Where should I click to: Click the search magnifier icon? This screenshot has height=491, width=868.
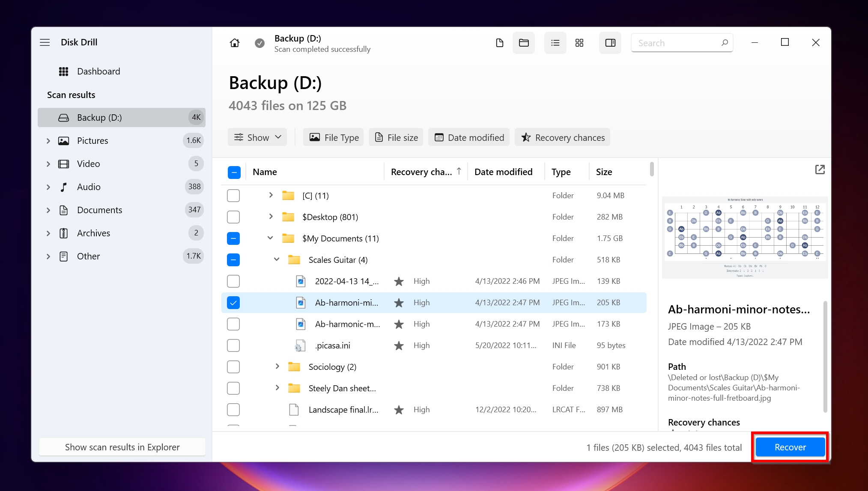click(x=725, y=43)
